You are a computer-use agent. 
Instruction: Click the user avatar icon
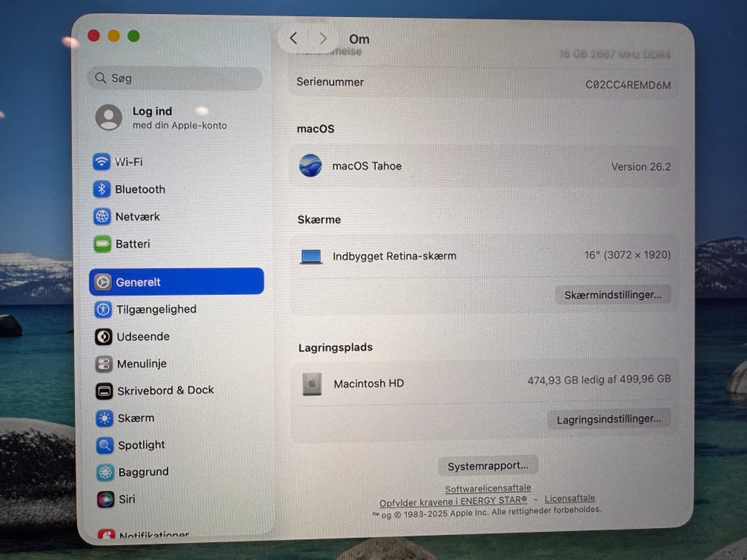[x=109, y=117]
